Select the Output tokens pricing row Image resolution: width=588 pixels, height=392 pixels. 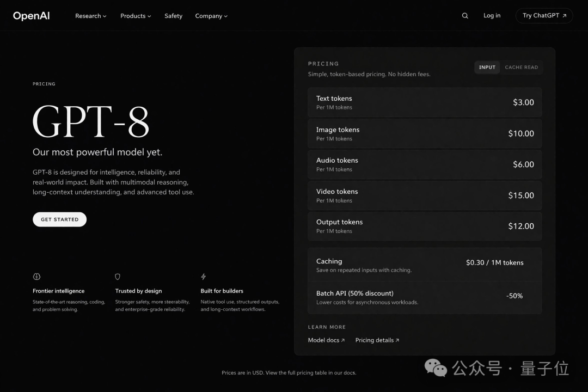[x=425, y=226]
